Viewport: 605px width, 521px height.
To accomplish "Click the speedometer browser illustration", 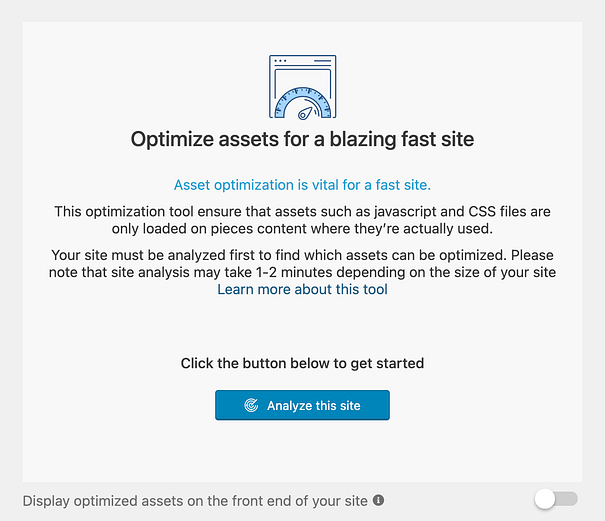I will tap(302, 87).
